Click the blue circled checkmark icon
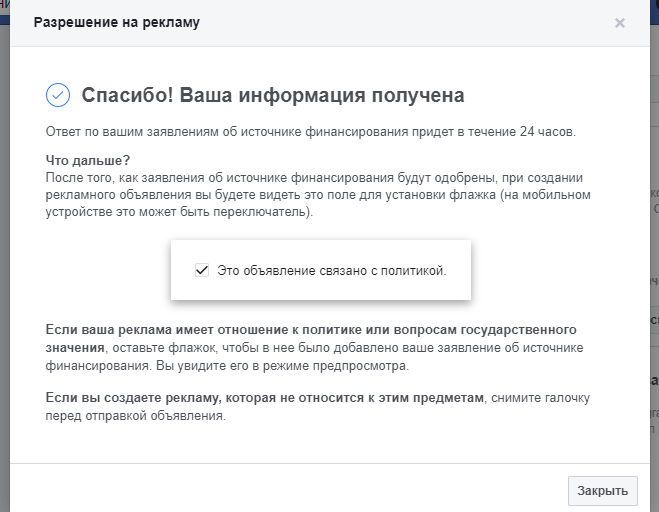 (x=58, y=95)
